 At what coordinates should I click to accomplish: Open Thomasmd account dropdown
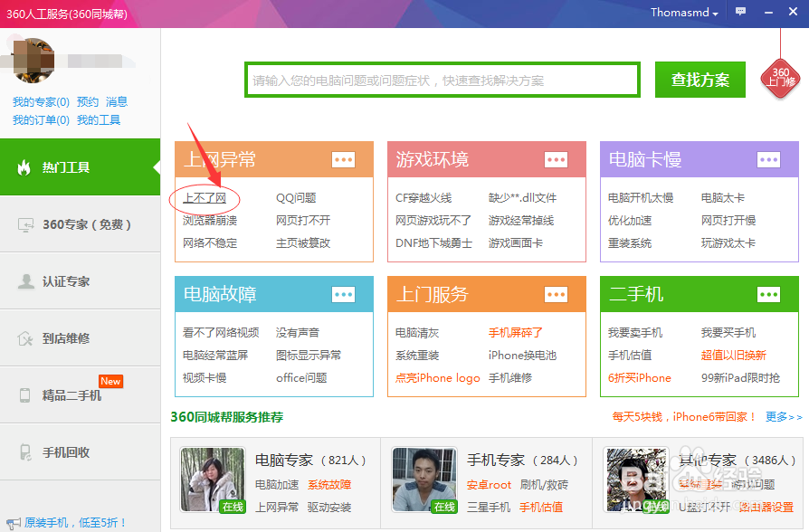[684, 13]
